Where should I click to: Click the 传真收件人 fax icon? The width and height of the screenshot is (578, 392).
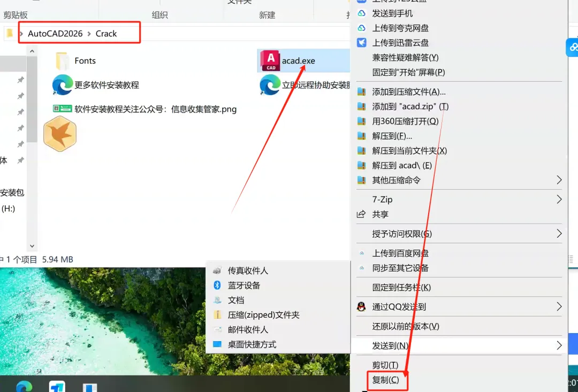pos(217,271)
